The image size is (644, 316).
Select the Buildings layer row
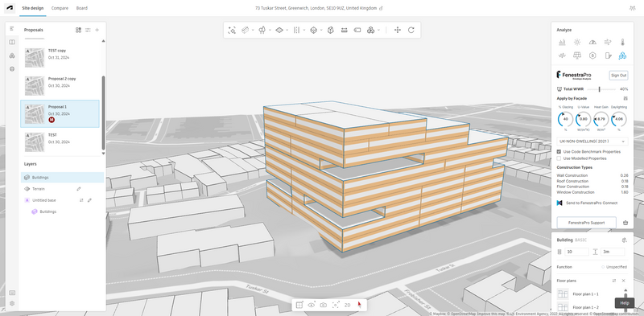tap(63, 177)
